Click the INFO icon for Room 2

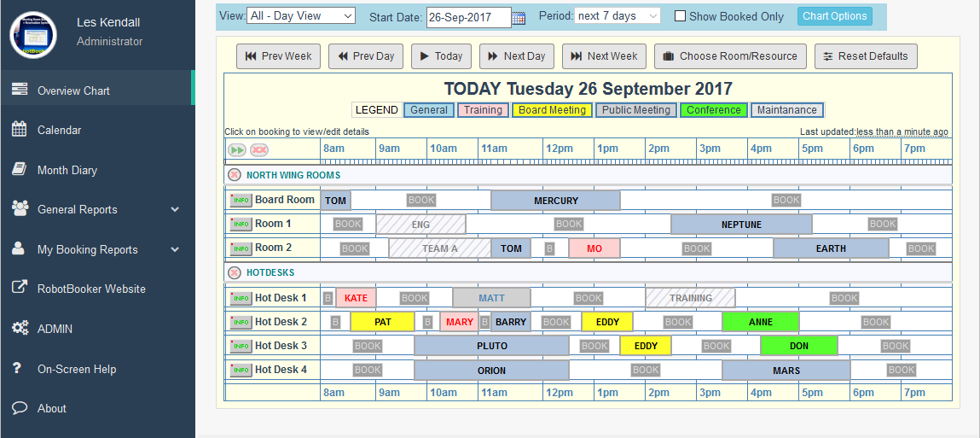click(241, 248)
